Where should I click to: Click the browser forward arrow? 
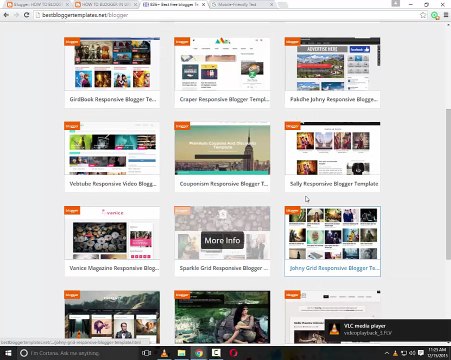[x=16, y=15]
